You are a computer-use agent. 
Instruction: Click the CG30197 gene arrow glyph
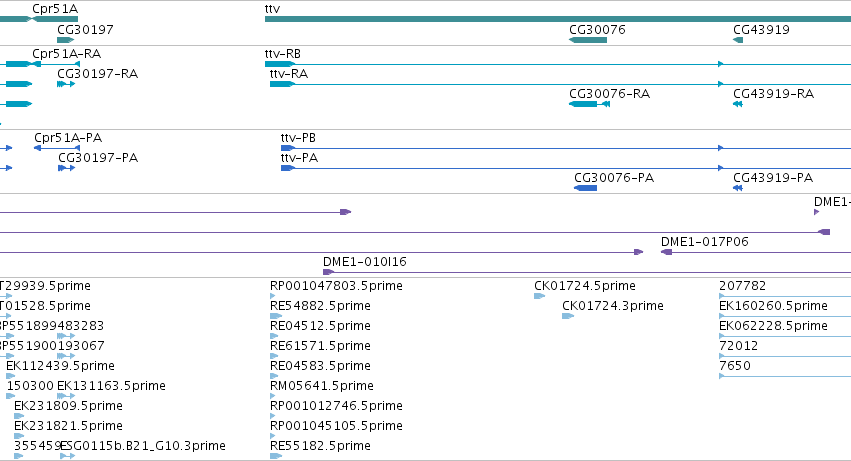[x=65, y=40]
